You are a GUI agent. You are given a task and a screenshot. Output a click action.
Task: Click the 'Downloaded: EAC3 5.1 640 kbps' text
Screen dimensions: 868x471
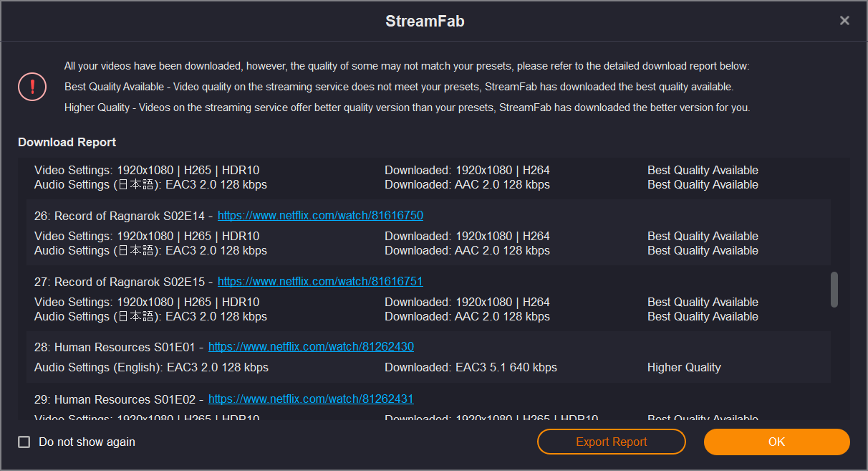pyautogui.click(x=471, y=367)
